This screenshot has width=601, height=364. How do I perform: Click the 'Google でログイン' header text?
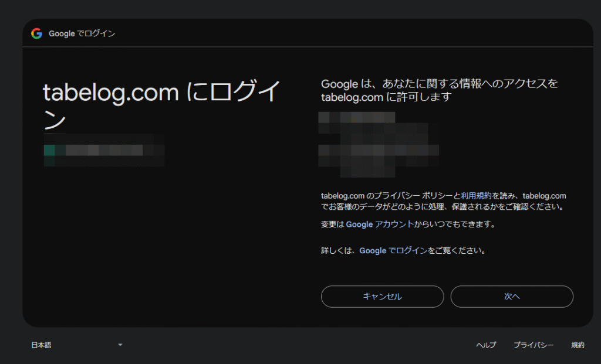[82, 33]
